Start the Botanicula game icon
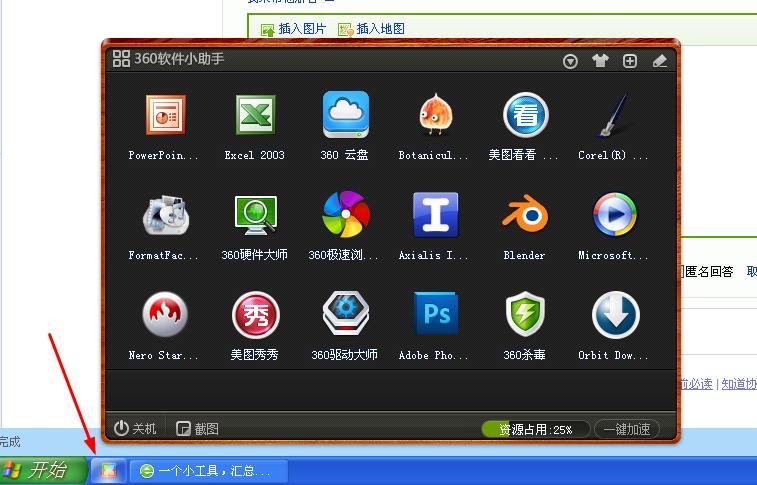Screen dimensions: 757x485 (435, 114)
